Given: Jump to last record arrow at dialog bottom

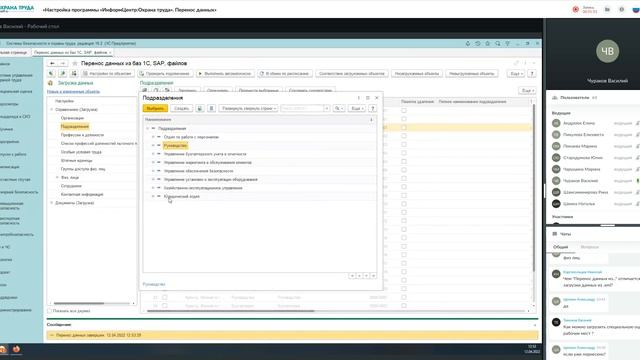Looking at the screenshot, I should (373, 276).
